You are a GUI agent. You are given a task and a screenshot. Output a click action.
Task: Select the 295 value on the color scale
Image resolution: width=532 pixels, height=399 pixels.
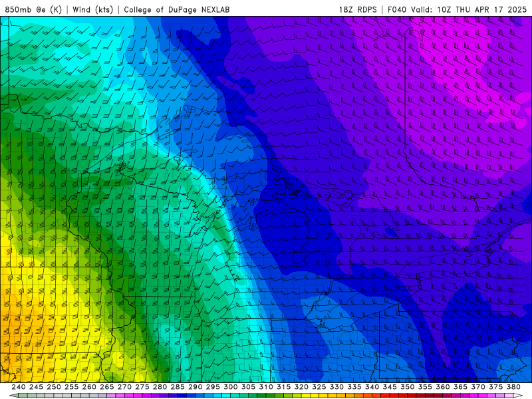point(213,387)
